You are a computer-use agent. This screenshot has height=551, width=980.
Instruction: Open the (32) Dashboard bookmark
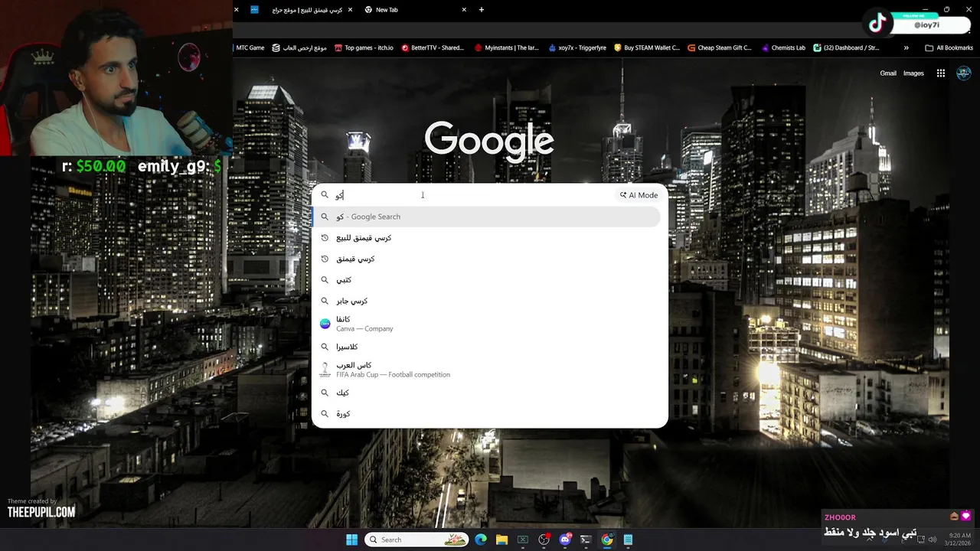846,47
